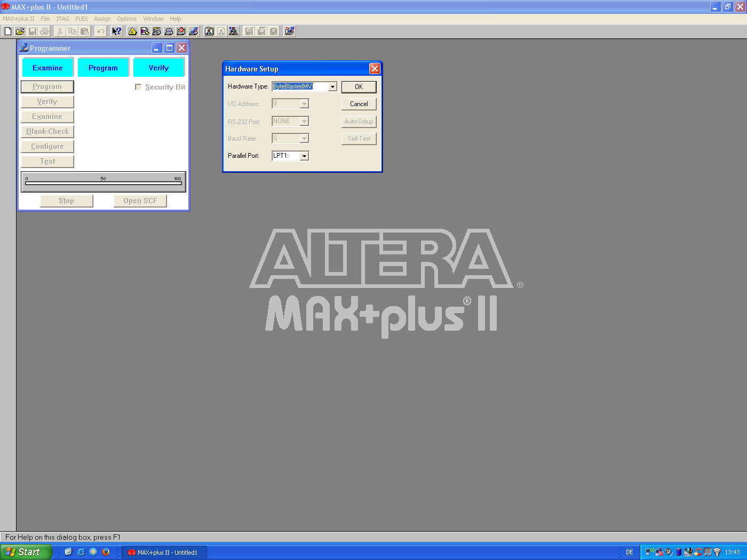Open the Programmer toolbar icon

click(194, 31)
